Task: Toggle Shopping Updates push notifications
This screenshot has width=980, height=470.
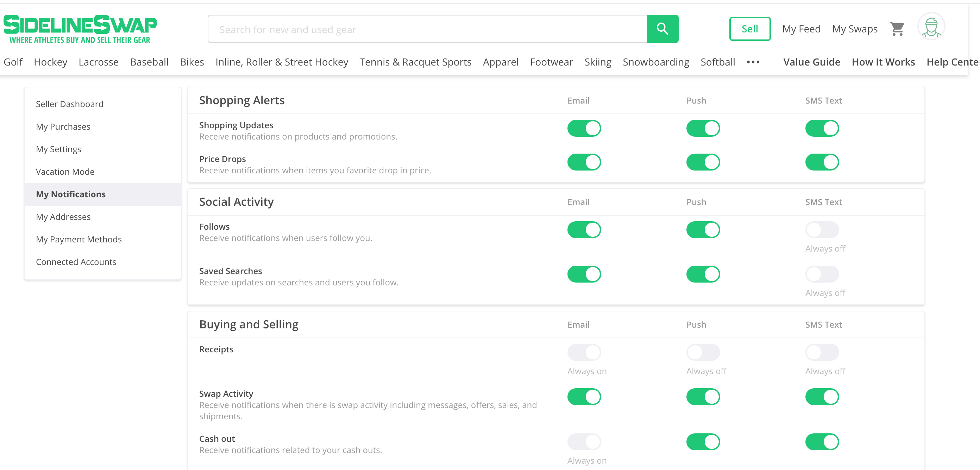Action: click(703, 128)
